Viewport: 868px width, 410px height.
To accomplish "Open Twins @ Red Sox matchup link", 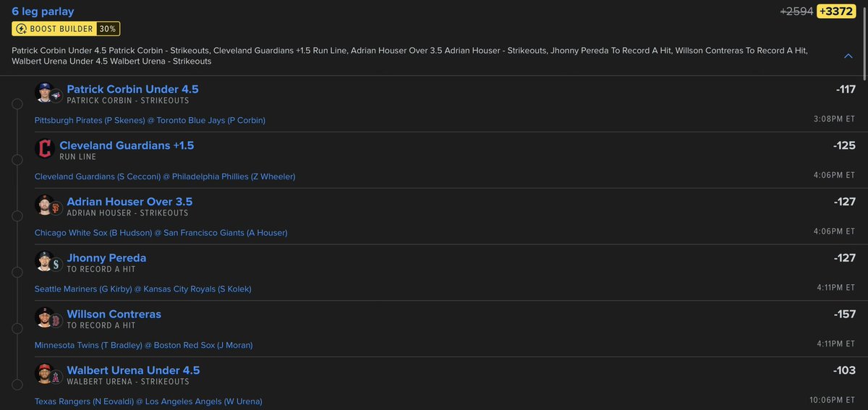I will [143, 346].
